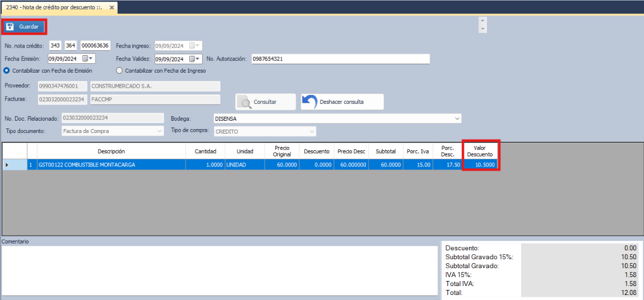The image size is (644, 300).
Task: Open the Fecha Validez calendar picker
Action: (x=195, y=59)
